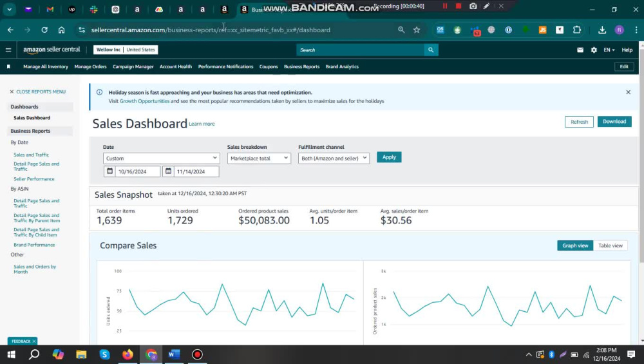Click the Download button
This screenshot has height=364, width=644.
[x=614, y=122]
